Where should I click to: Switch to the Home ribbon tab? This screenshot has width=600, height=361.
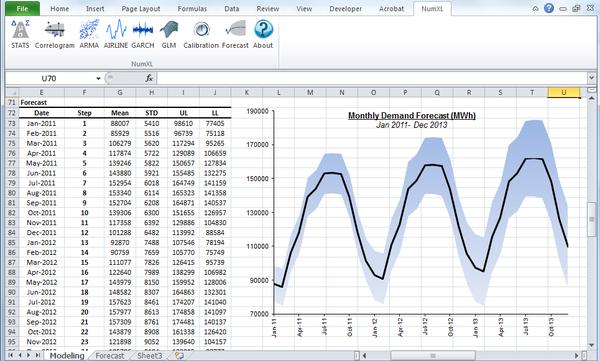click(x=60, y=8)
